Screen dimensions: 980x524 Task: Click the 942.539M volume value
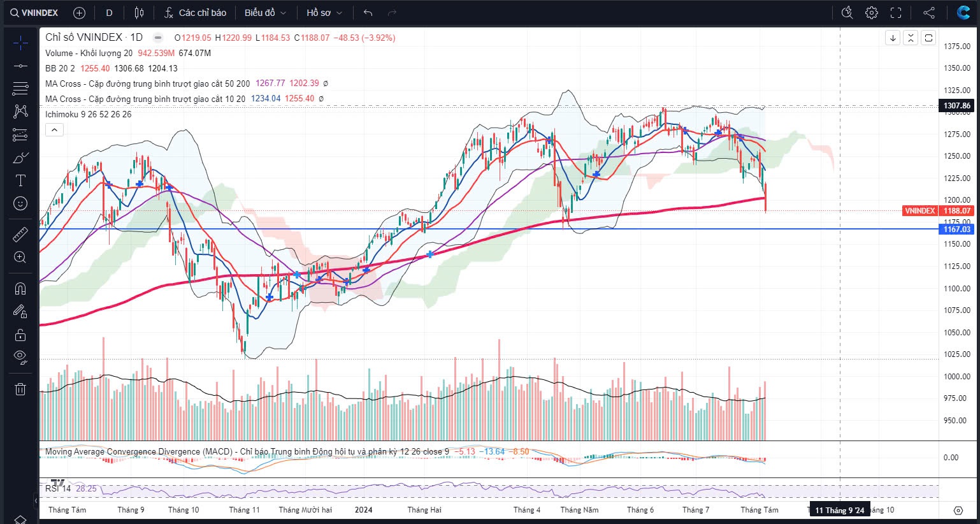coord(156,53)
